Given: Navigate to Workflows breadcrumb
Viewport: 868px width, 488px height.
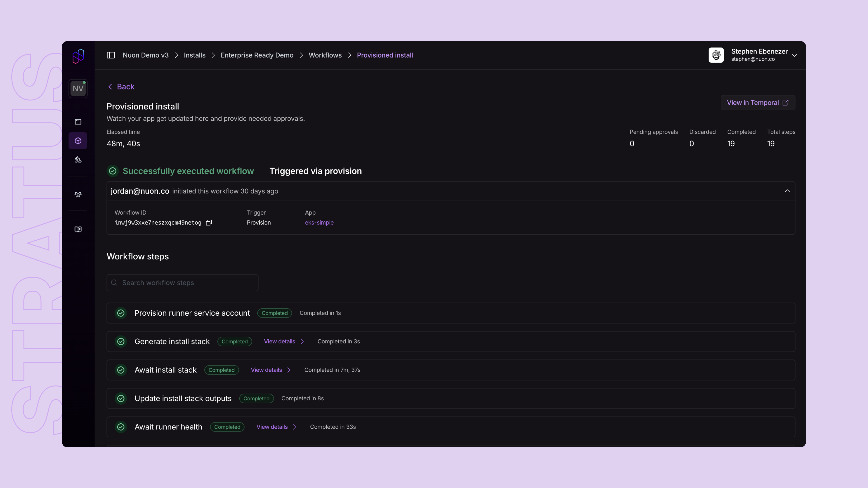Looking at the screenshot, I should click(x=325, y=55).
